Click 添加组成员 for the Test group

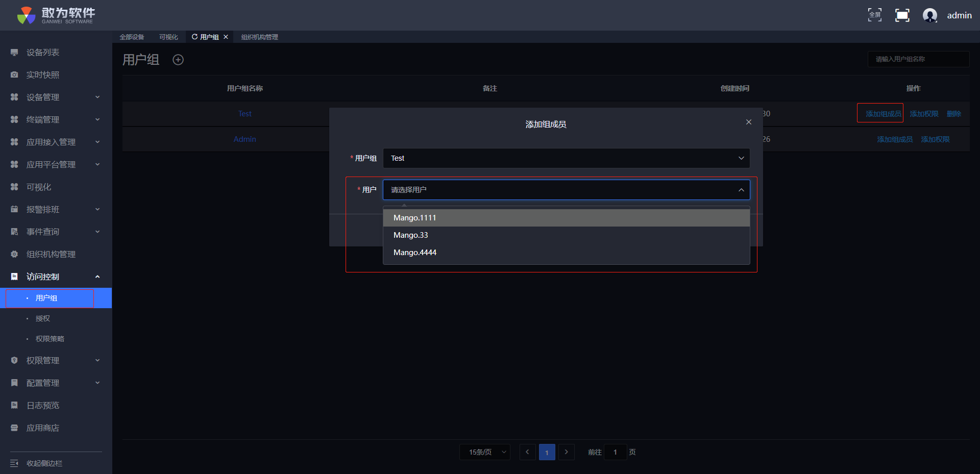point(884,114)
